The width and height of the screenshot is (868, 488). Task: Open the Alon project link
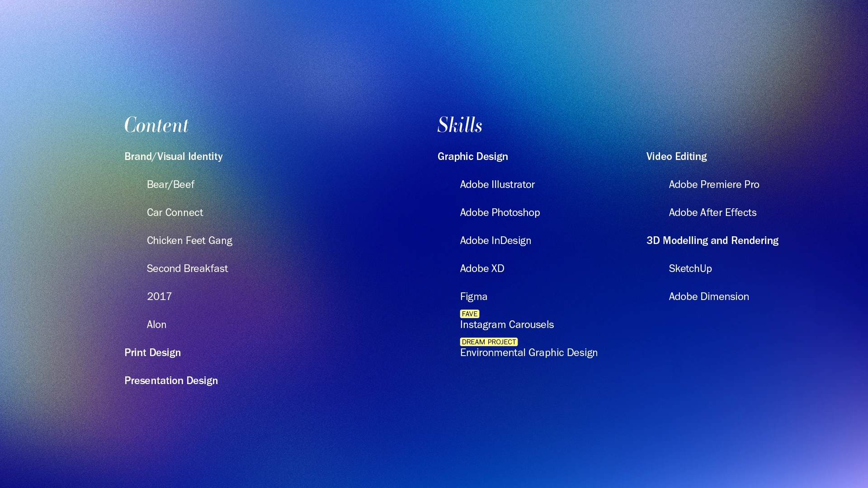pos(156,324)
